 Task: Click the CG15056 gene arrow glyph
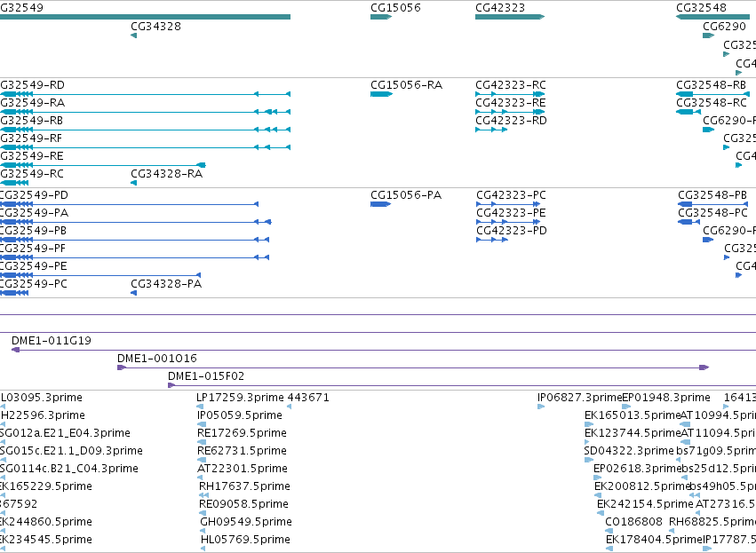click(x=381, y=17)
